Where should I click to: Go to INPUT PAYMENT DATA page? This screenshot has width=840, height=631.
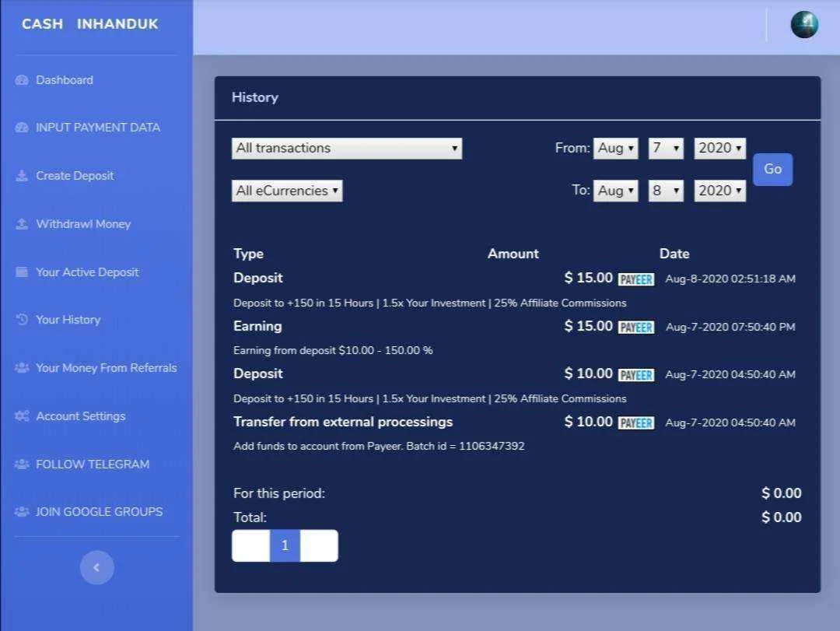[x=98, y=128]
